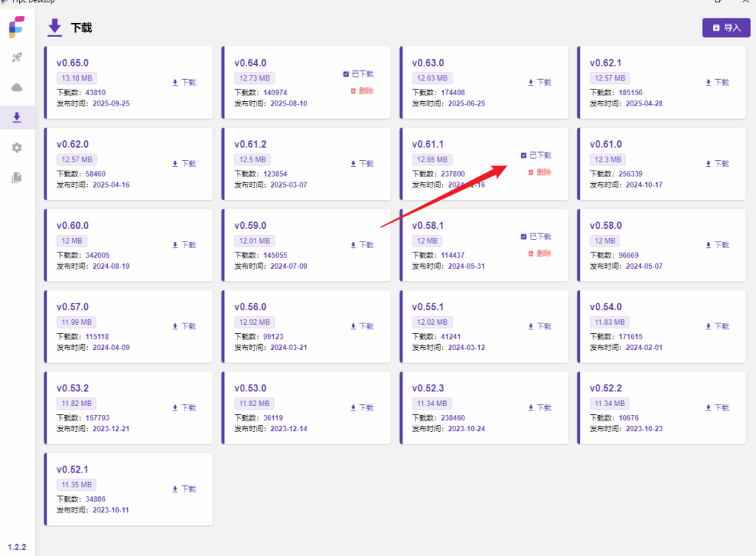Download version v0.65.0

(184, 83)
